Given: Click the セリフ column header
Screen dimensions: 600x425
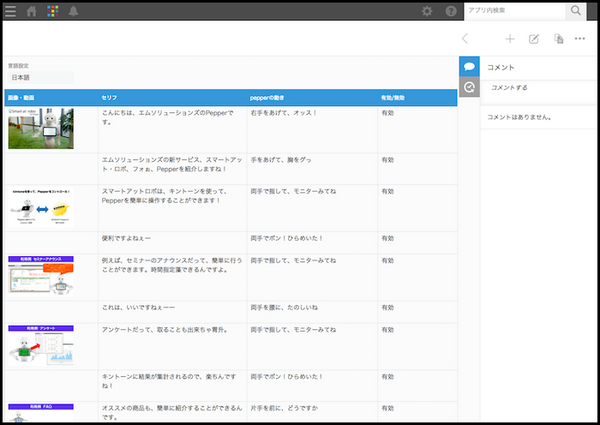Looking at the screenshot, I should click(x=111, y=98).
